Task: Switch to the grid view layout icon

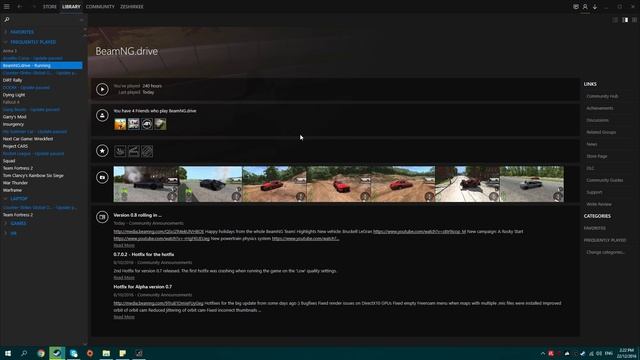Action: click(634, 20)
